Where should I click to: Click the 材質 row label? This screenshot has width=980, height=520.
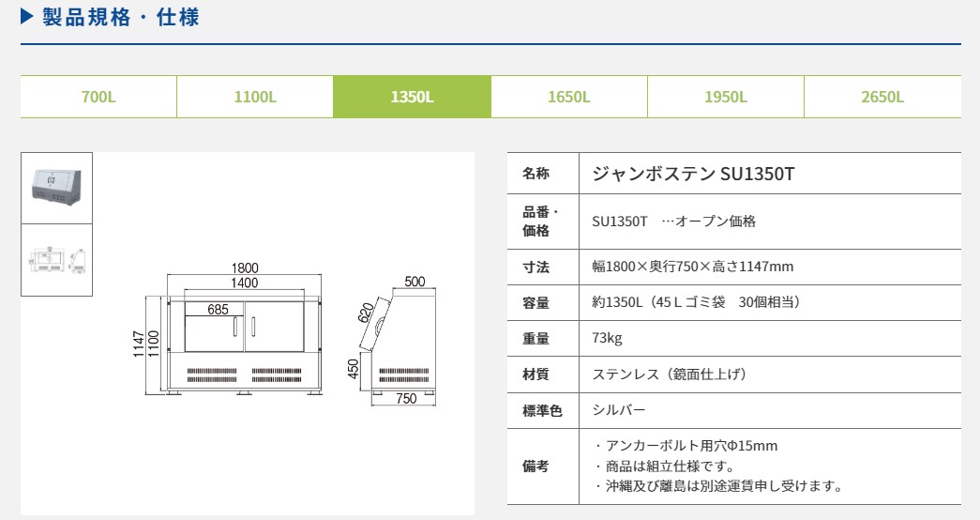[x=535, y=375]
